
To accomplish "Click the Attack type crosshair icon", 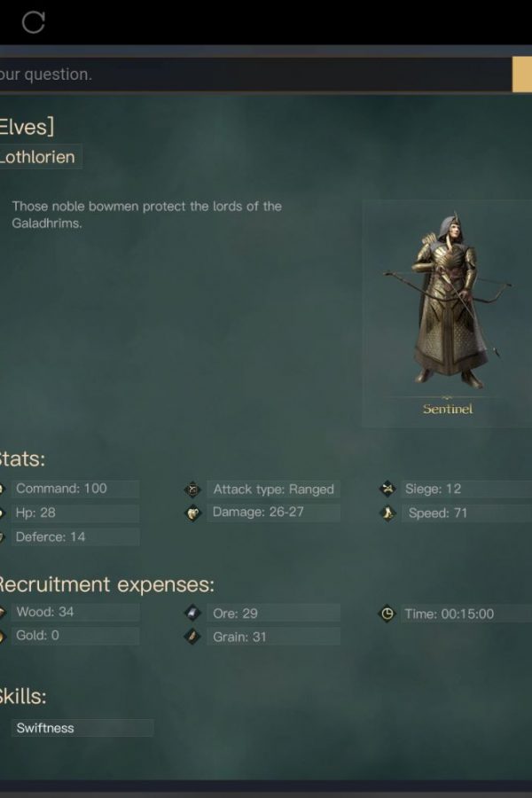I will click(193, 489).
